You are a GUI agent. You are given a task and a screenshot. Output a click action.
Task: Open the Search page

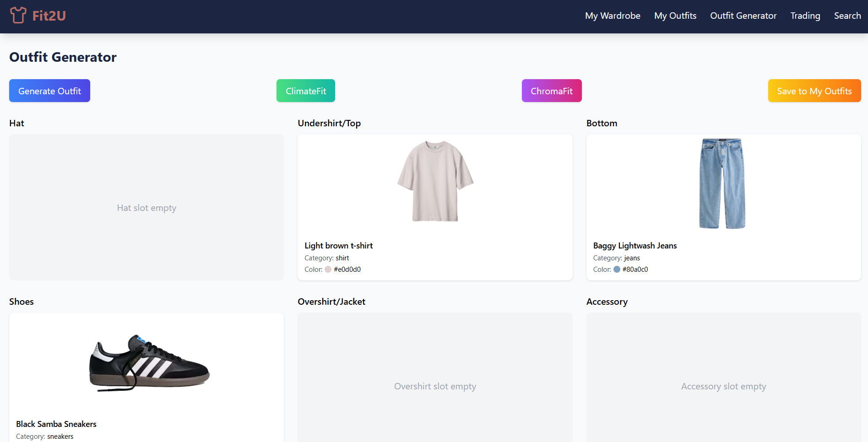[847, 16]
